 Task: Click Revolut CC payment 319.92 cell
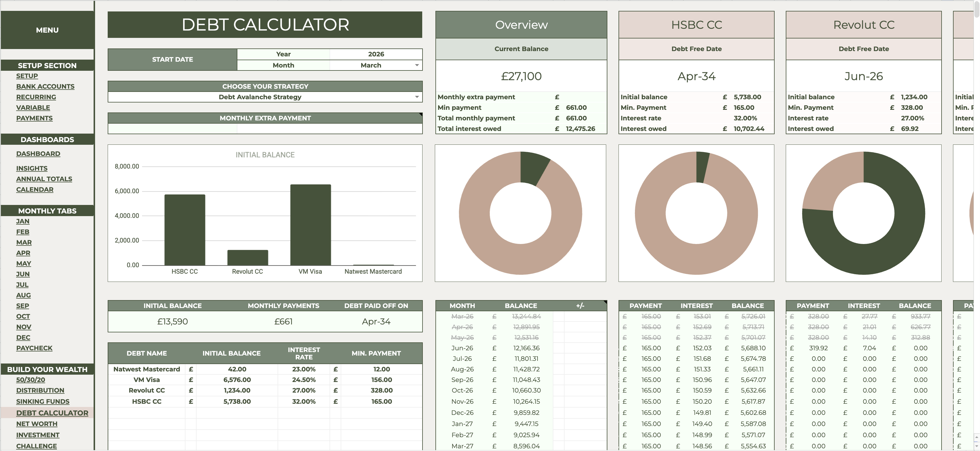click(818, 348)
